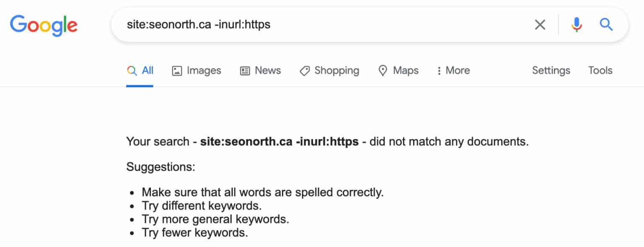Open the Settings menu
Image resolution: width=644 pixels, height=247 pixels.
[x=551, y=70]
